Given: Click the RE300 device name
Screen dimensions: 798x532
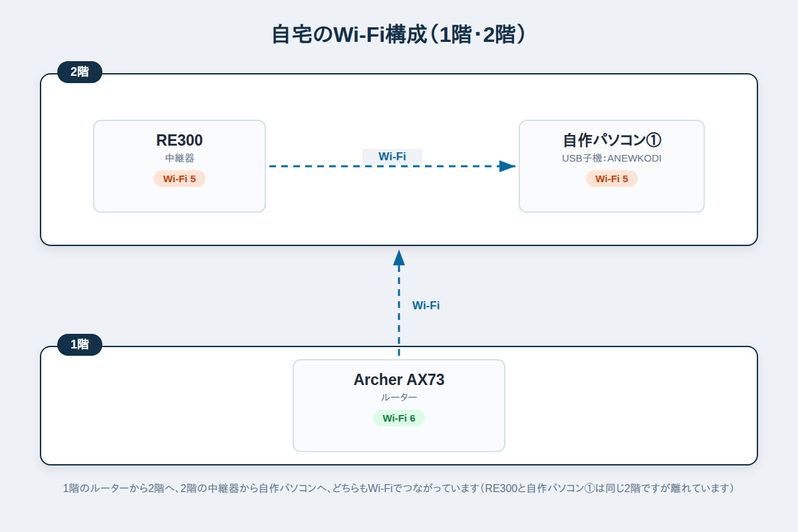Looking at the screenshot, I should pyautogui.click(x=180, y=140).
